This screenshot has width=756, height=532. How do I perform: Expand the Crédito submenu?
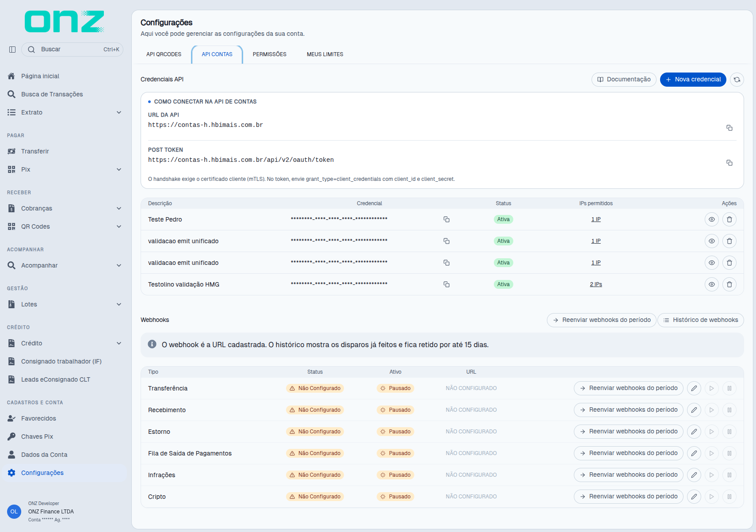pos(65,343)
